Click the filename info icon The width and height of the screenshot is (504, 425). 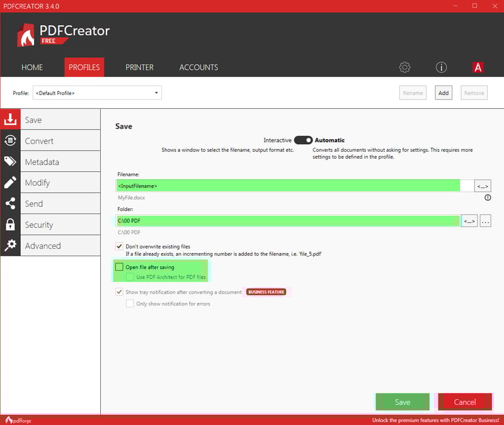488,198
